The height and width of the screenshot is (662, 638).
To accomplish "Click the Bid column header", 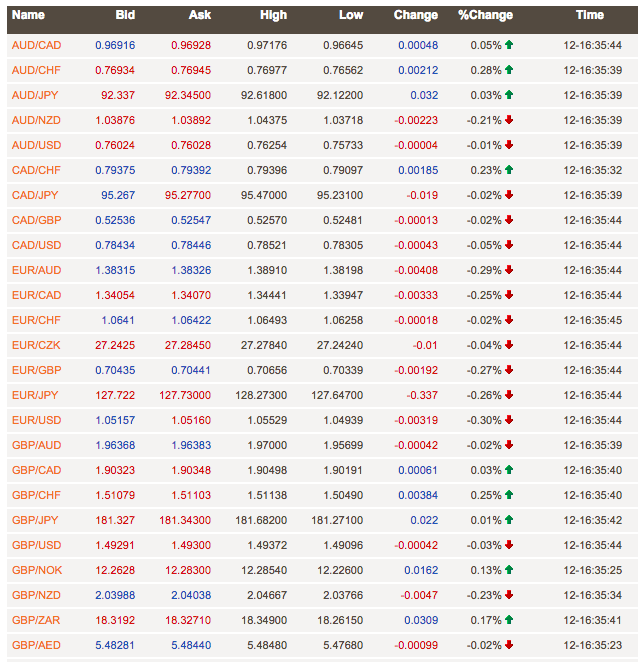I will pos(125,16).
